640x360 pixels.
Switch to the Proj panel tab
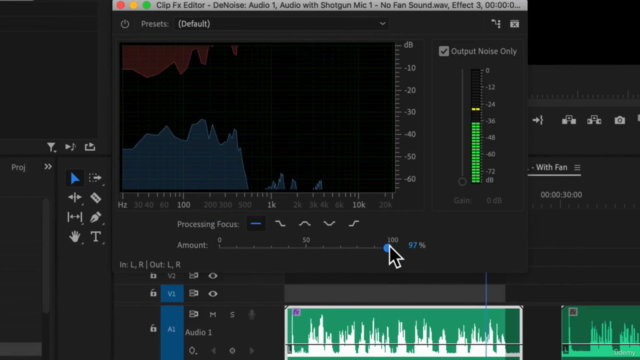click(x=18, y=167)
